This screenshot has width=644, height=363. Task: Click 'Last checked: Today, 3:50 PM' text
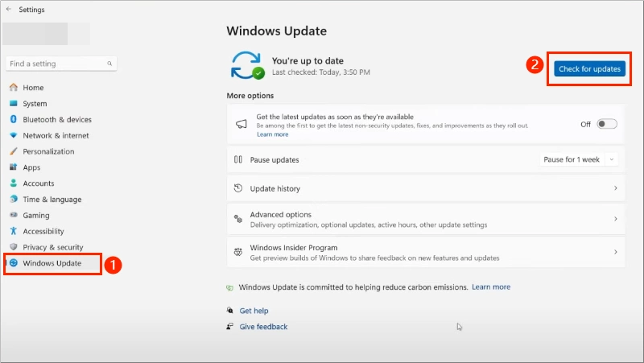[320, 72]
